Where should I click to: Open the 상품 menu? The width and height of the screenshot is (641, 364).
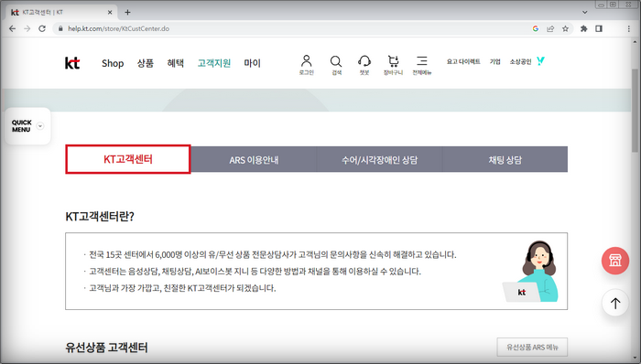pyautogui.click(x=145, y=63)
